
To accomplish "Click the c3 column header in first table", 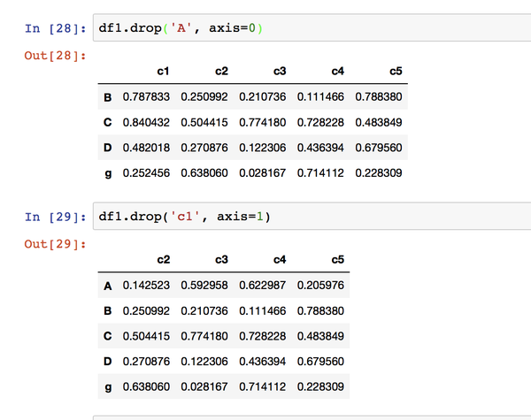I will click(279, 70).
